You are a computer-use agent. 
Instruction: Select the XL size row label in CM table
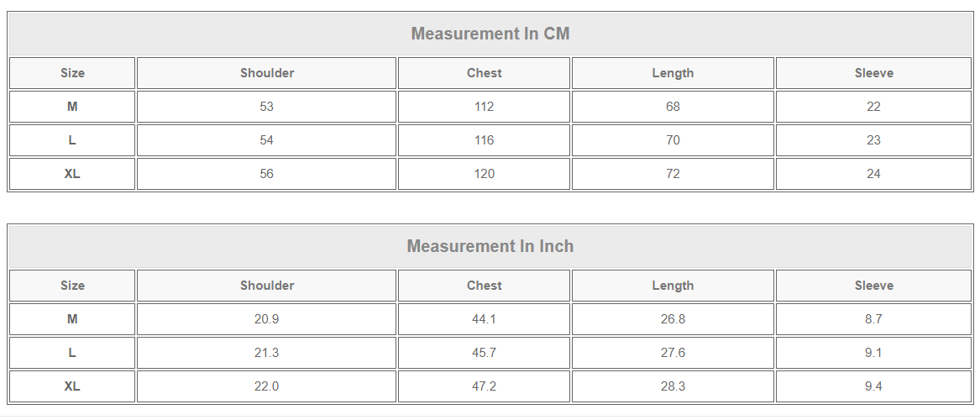coord(72,174)
